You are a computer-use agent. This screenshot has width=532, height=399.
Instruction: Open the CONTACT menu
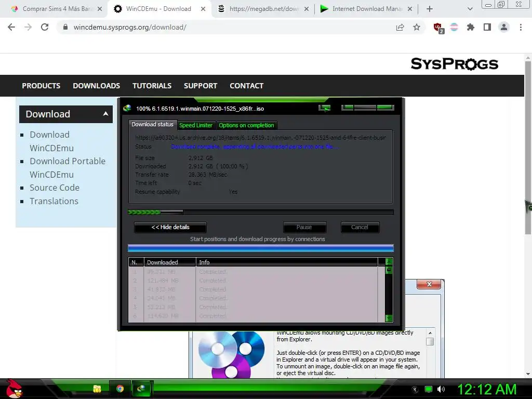(246, 86)
